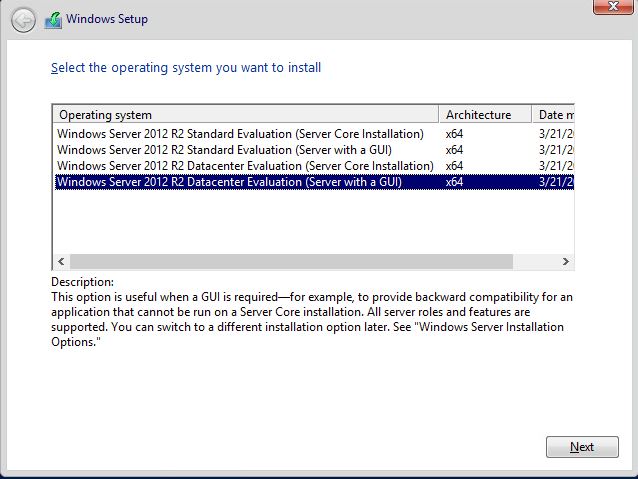The height and width of the screenshot is (479, 638).
Task: Click the Operating system column header
Action: point(245,114)
